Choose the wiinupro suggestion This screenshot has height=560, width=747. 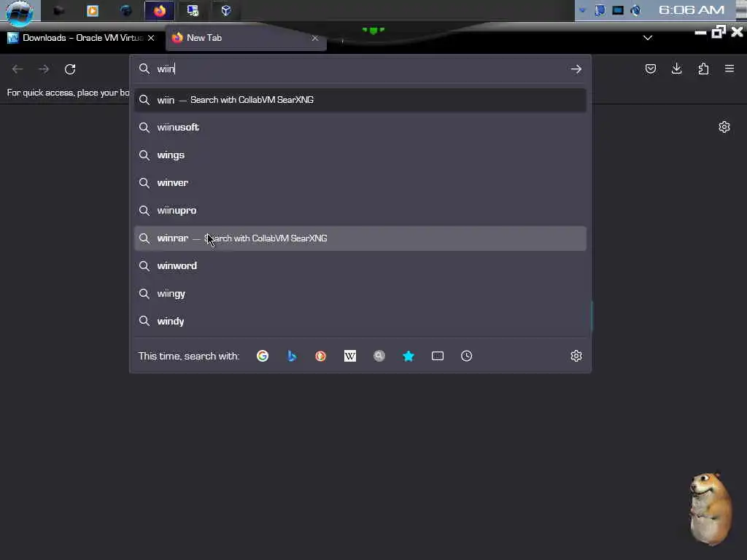click(x=360, y=211)
